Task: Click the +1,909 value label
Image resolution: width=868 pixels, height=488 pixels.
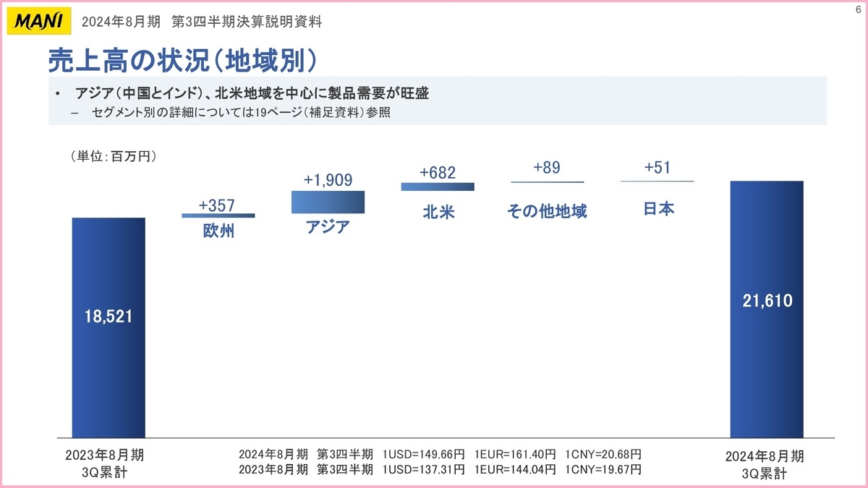Action: click(328, 180)
